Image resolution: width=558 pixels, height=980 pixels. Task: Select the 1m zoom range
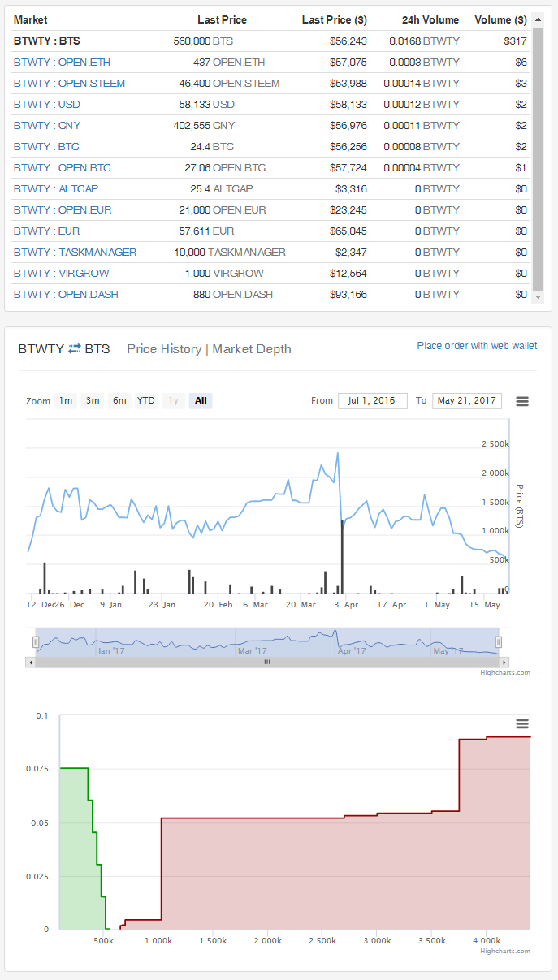click(x=66, y=400)
